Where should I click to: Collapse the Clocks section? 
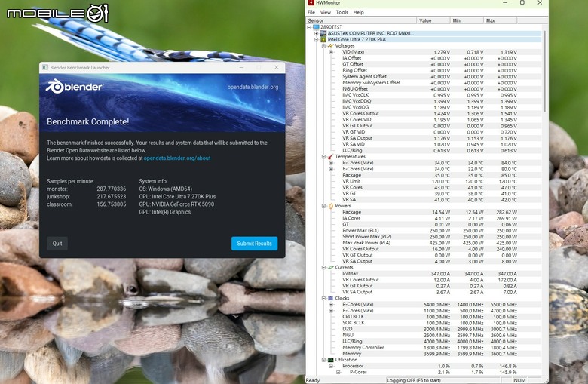click(x=323, y=298)
